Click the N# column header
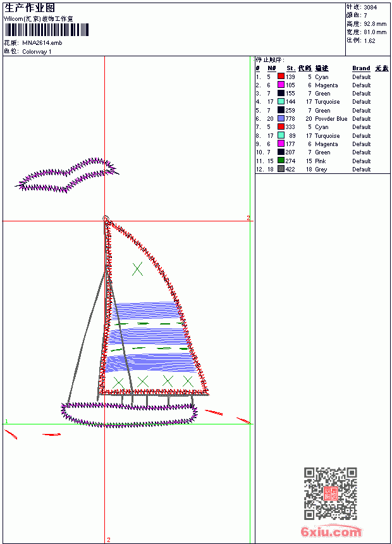 (x=272, y=68)
